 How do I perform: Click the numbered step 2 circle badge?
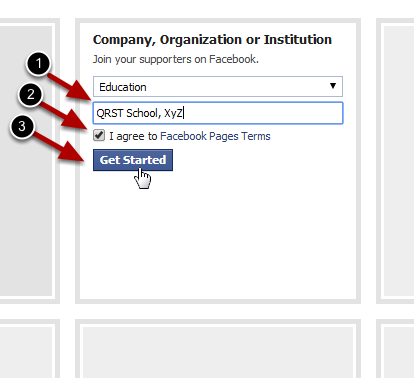[31, 94]
